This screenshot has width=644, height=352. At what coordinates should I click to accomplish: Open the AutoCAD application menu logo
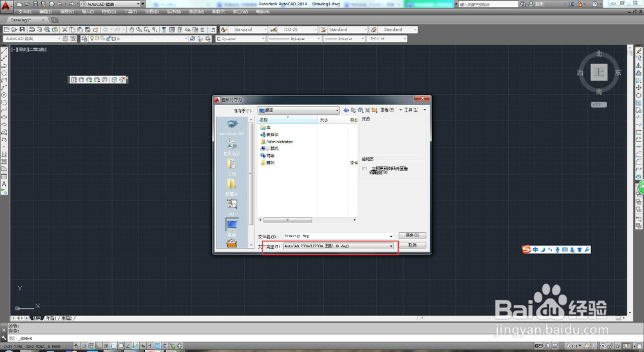pos(5,6)
